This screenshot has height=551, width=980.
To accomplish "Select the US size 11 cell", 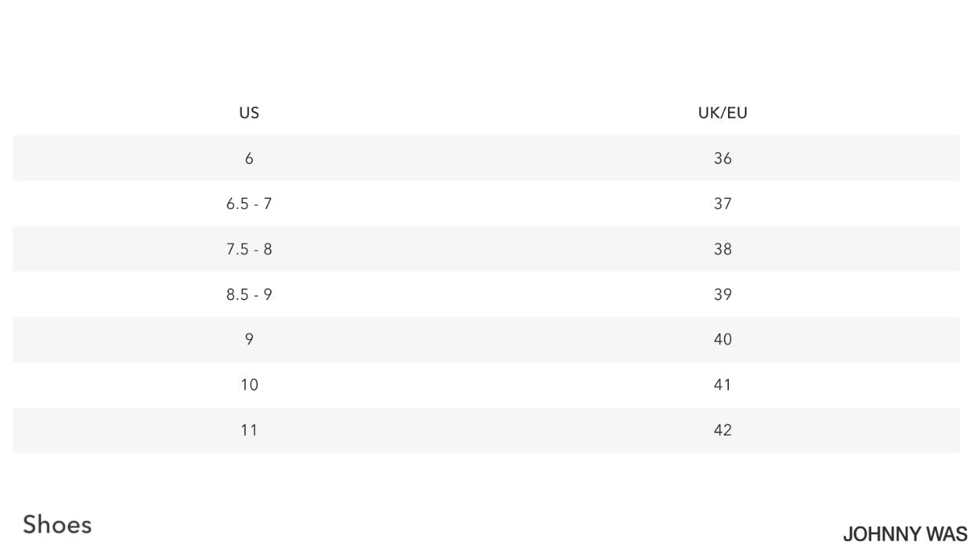I will pyautogui.click(x=249, y=429).
